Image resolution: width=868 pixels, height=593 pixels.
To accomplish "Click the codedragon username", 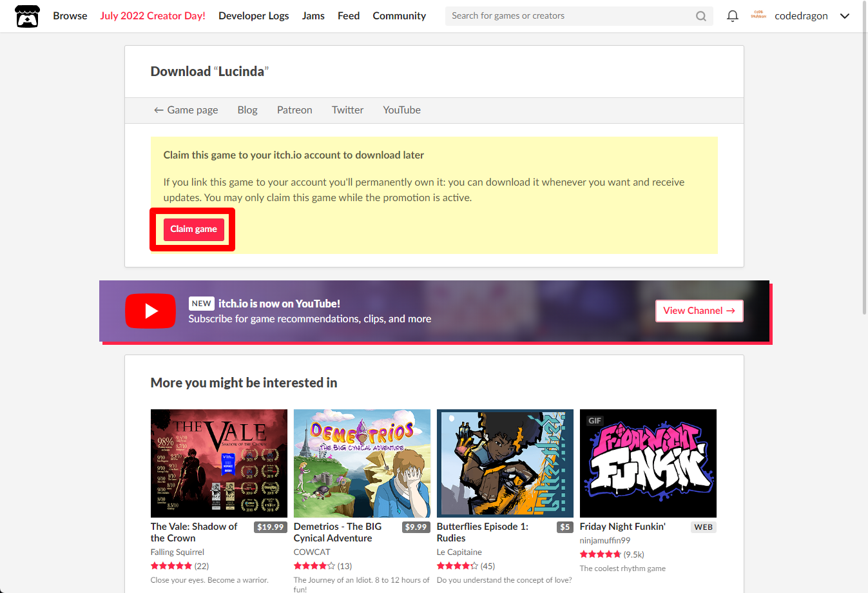I will pos(801,16).
